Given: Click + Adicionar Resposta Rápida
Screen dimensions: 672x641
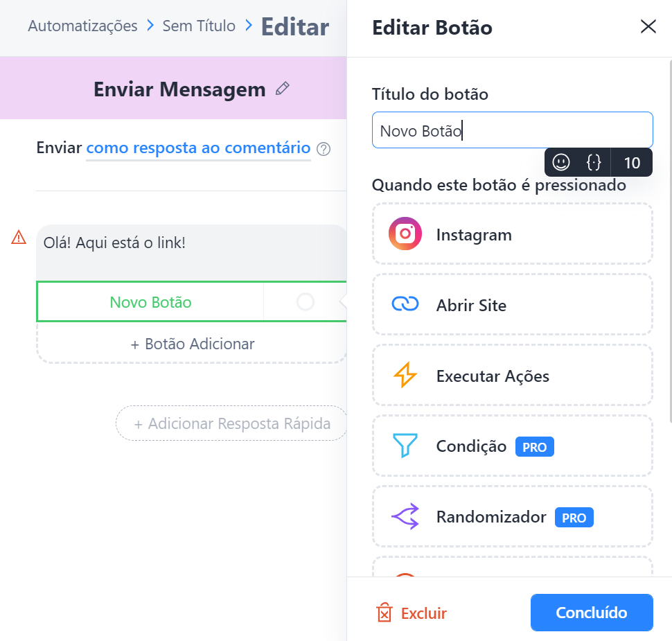Looking at the screenshot, I should click(x=232, y=423).
